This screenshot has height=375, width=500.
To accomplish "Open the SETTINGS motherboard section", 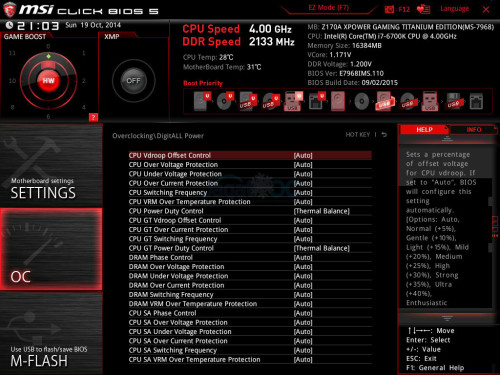I will pos(51,165).
